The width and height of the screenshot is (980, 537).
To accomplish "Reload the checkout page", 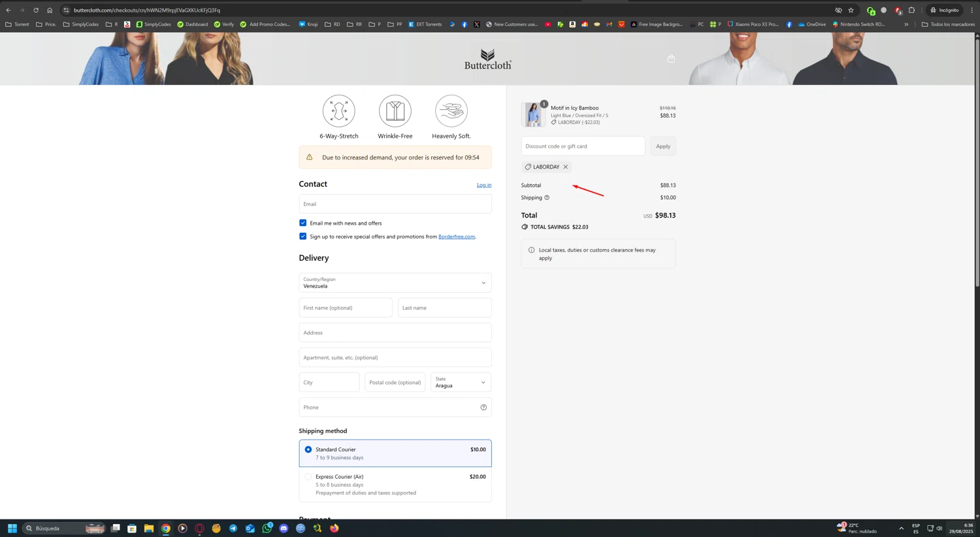I will pos(36,10).
